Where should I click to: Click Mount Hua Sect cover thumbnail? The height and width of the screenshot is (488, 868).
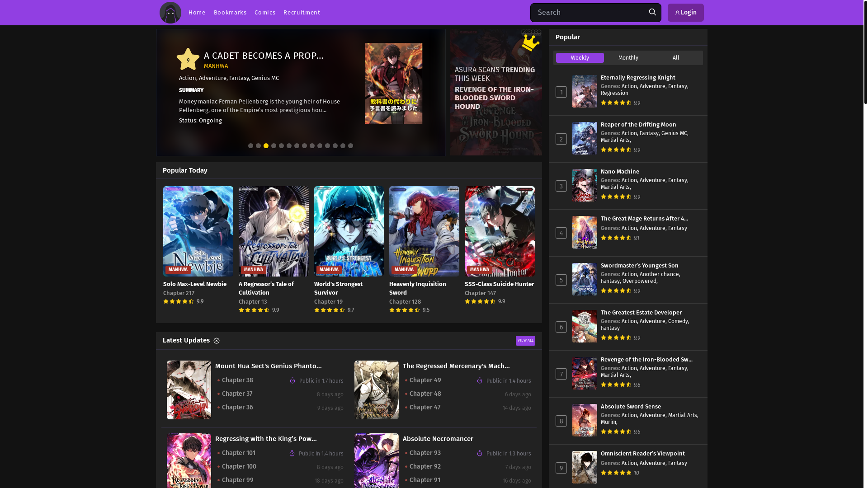189,390
